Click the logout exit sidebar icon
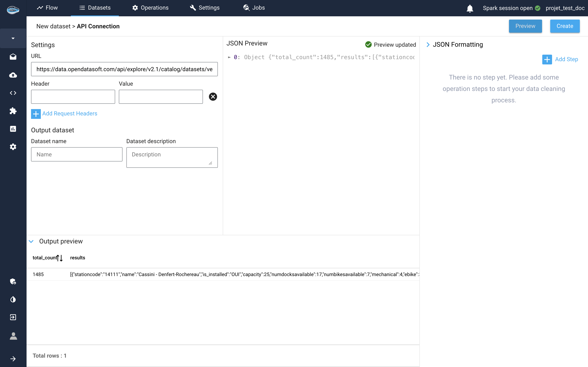Image resolution: width=588 pixels, height=367 pixels. (x=13, y=317)
